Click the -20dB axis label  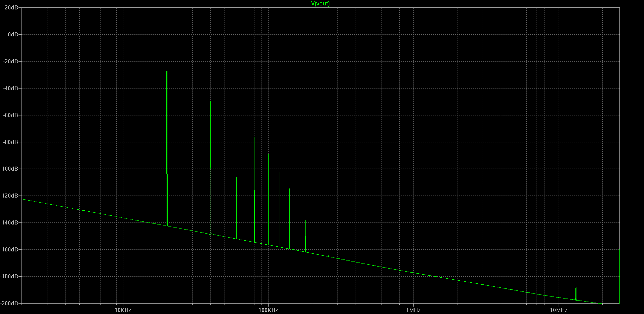click(x=11, y=61)
